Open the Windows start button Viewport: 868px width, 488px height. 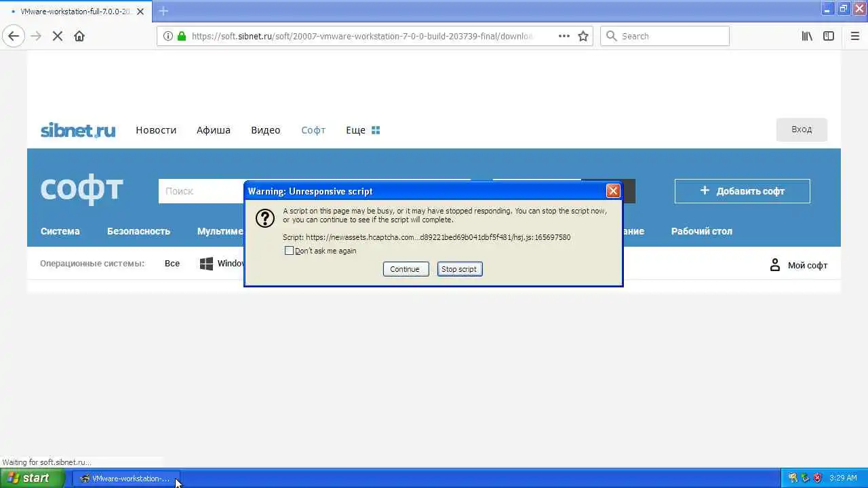(33, 478)
